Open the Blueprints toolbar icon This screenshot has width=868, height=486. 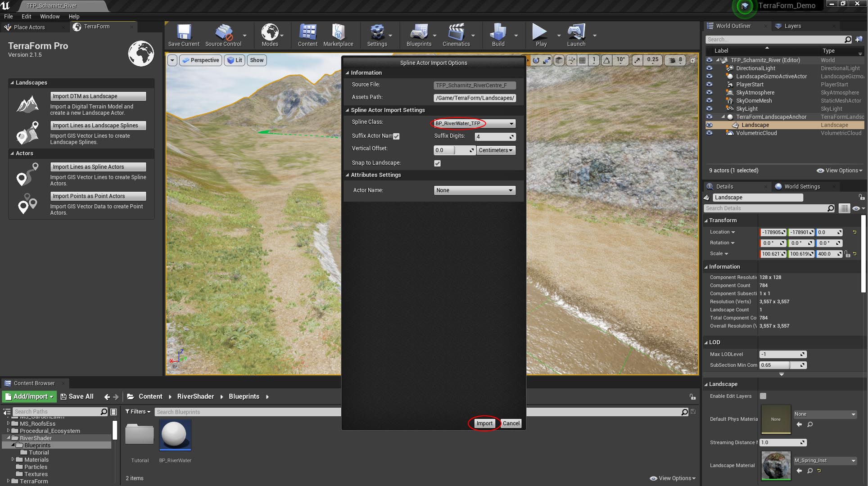coord(419,35)
